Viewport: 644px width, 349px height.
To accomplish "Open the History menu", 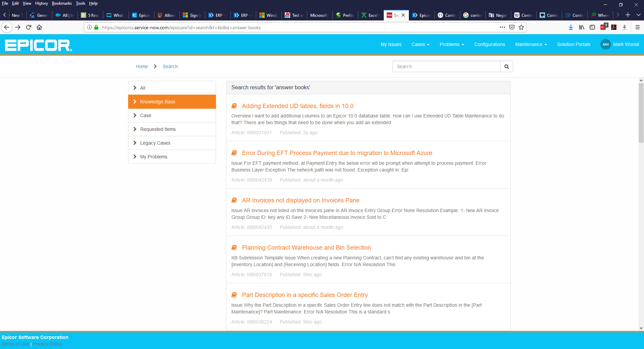I will 42,3.
